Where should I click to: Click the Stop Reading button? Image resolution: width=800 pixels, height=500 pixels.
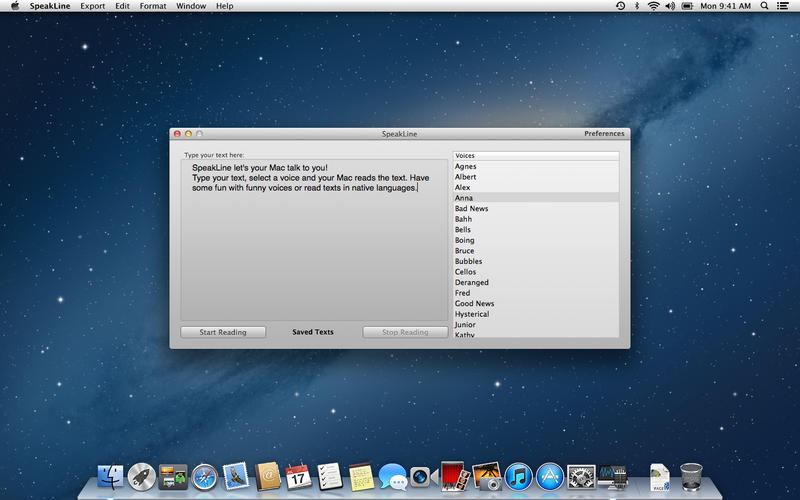coord(405,332)
